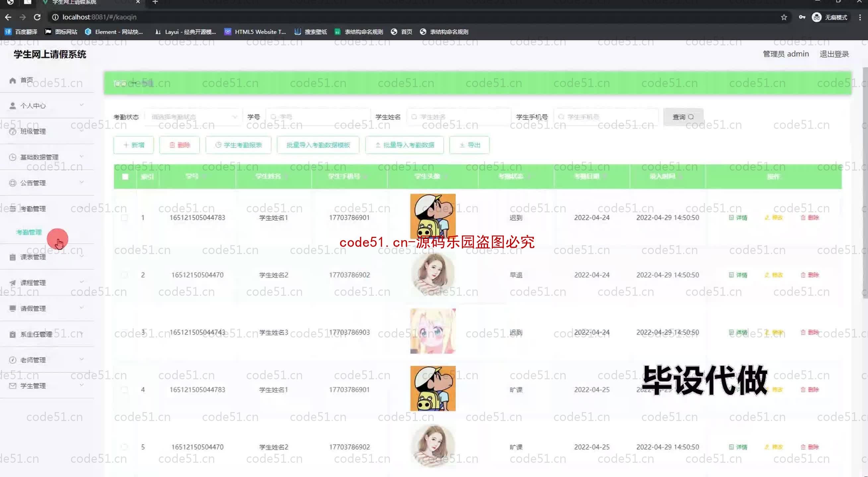Check the checkbox for row 2
This screenshot has height=477, width=868.
click(124, 275)
